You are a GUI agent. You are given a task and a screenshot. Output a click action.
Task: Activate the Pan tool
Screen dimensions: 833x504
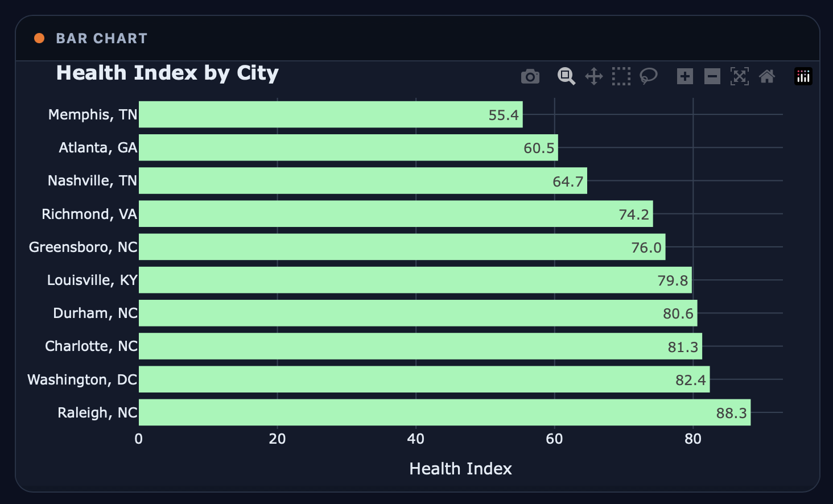[x=594, y=76]
